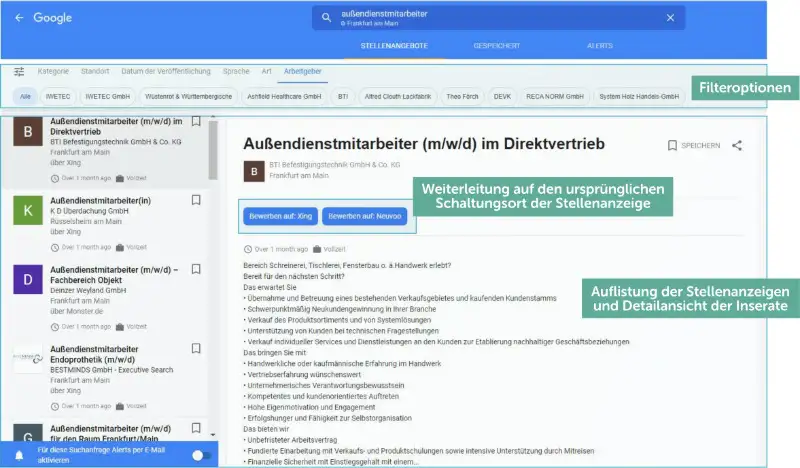Apply via Bewerben auf: Xing
Screen dimensions: 800x468
point(280,216)
